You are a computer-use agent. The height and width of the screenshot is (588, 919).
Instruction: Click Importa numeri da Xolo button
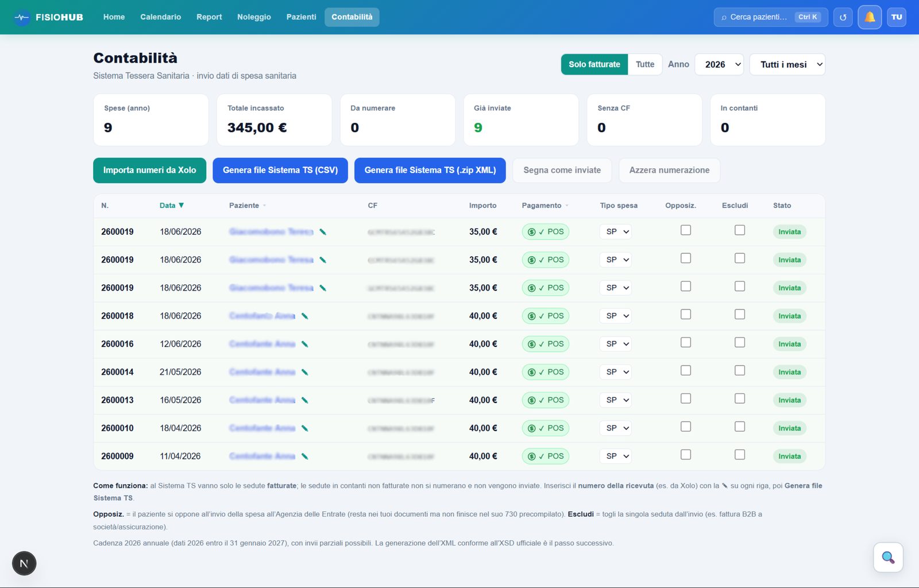149,171
